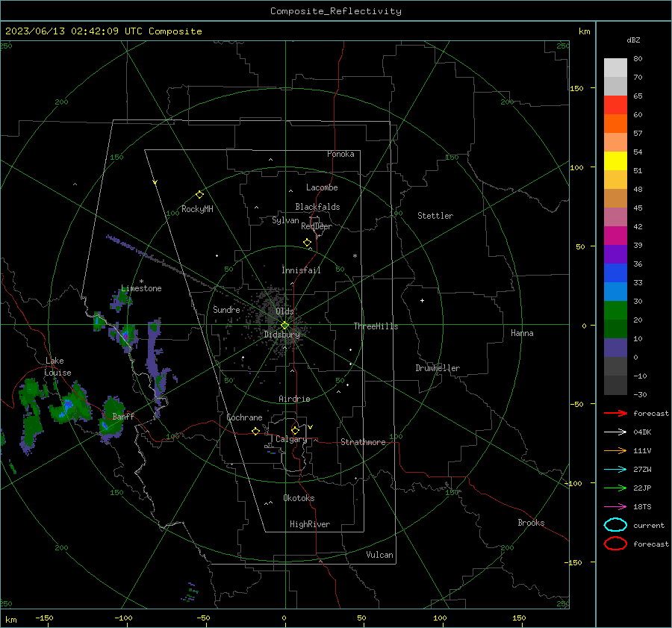This screenshot has width=672, height=628.
Task: Click the Okotoks label
Action: 299,498
